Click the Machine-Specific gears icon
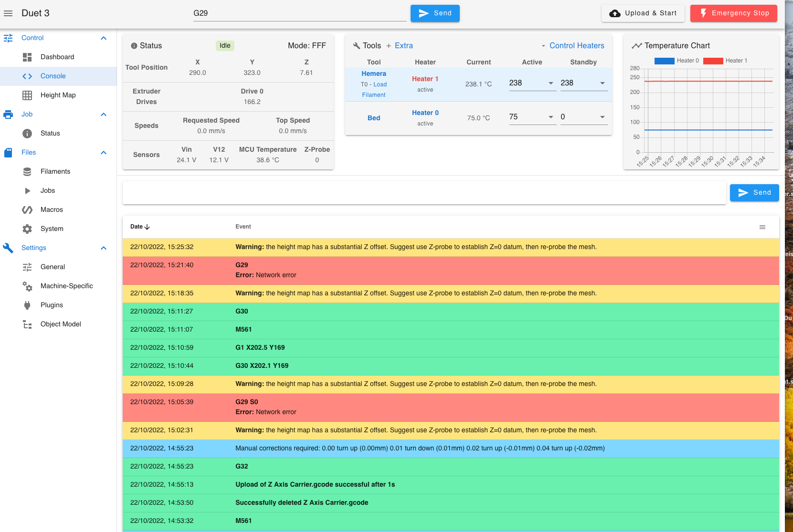Image resolution: width=793 pixels, height=532 pixels. coord(27,286)
